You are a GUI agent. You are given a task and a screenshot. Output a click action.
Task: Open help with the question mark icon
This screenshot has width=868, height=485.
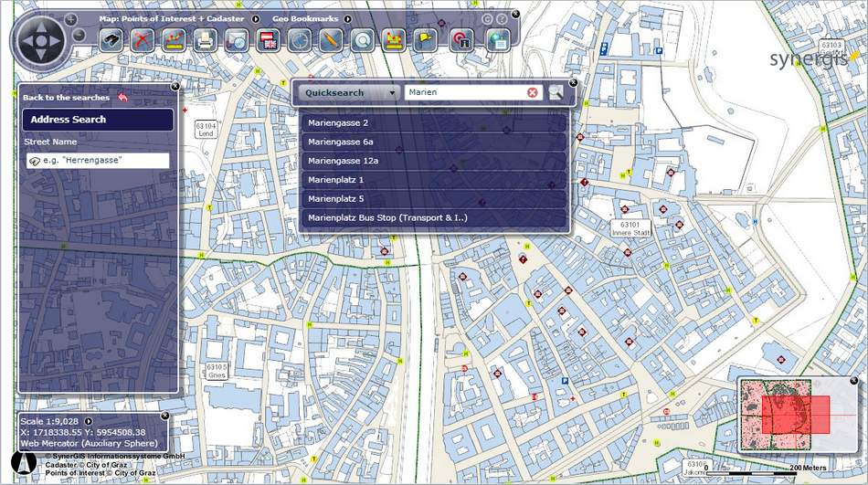(502, 19)
